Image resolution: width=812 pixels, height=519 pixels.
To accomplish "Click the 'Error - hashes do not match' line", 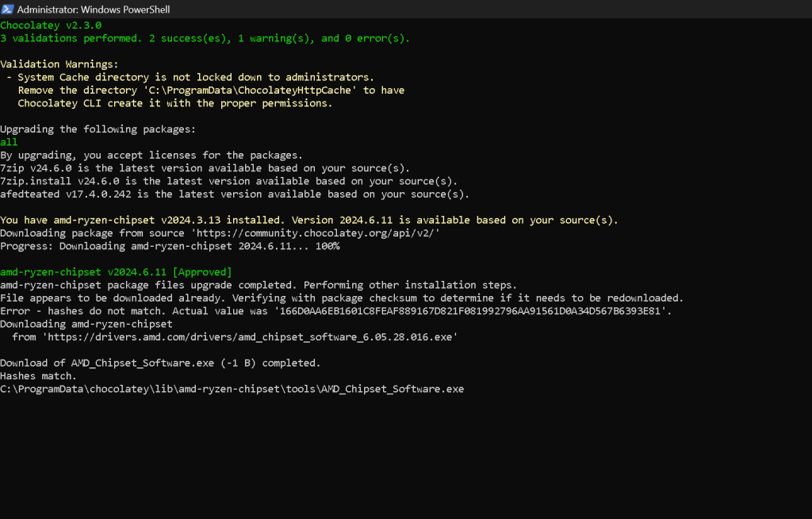I will click(335, 310).
